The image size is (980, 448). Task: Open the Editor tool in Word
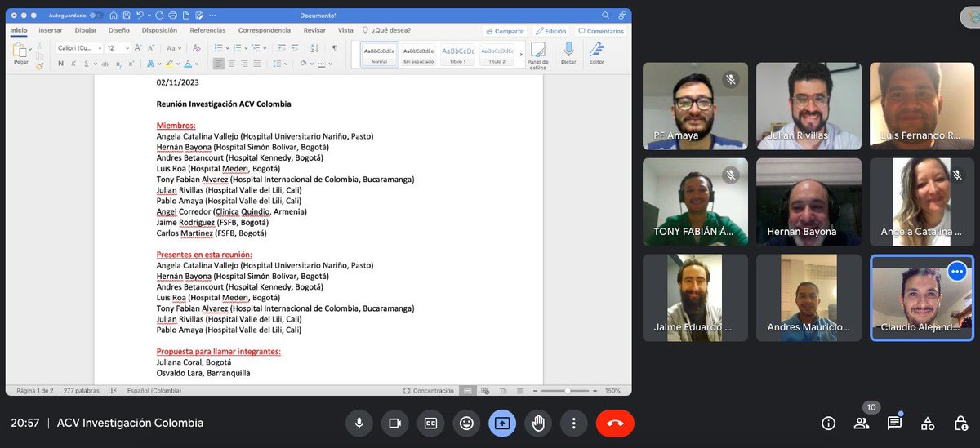coord(597,54)
